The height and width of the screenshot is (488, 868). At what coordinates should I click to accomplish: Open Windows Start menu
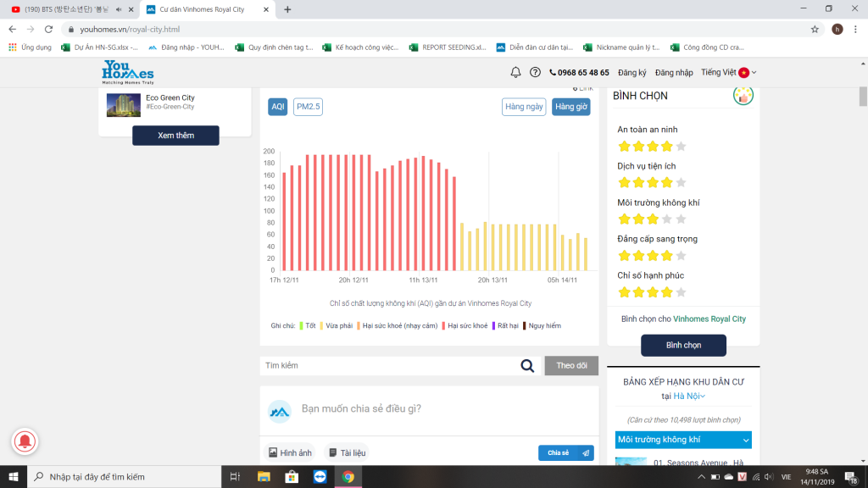(14, 476)
